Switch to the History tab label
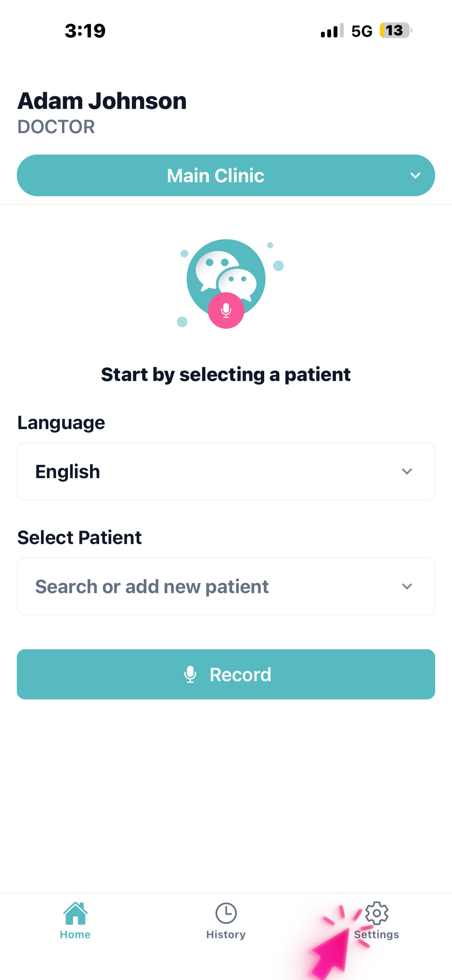This screenshot has height=980, width=452. tap(226, 934)
